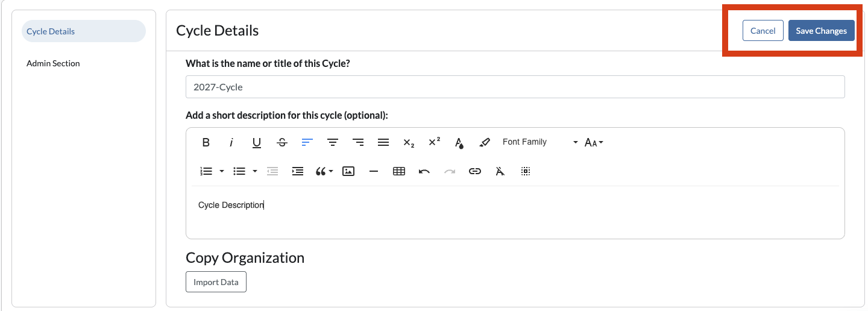Insert an image into description

[348, 171]
